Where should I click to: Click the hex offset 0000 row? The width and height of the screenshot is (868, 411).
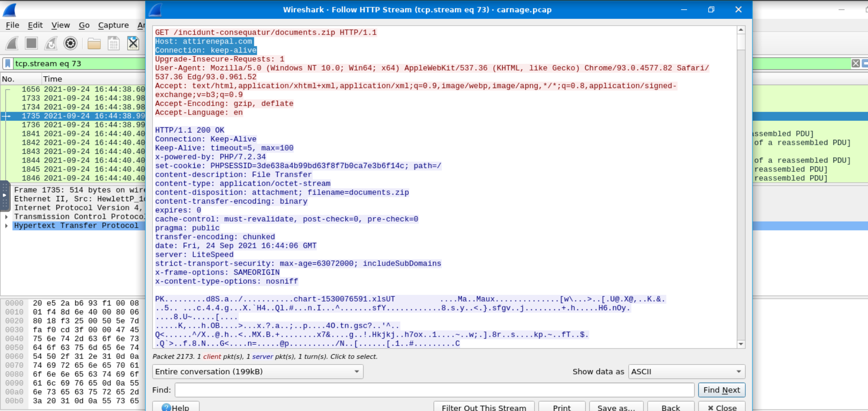[x=72, y=303]
